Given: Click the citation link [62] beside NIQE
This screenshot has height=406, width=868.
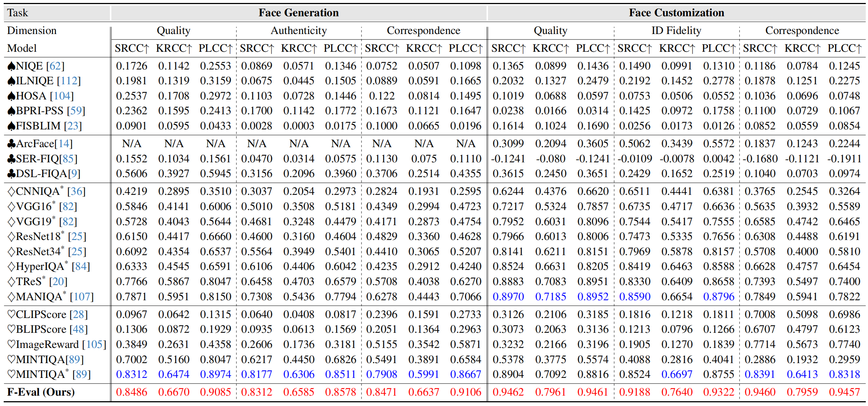Looking at the screenshot, I should [x=55, y=66].
